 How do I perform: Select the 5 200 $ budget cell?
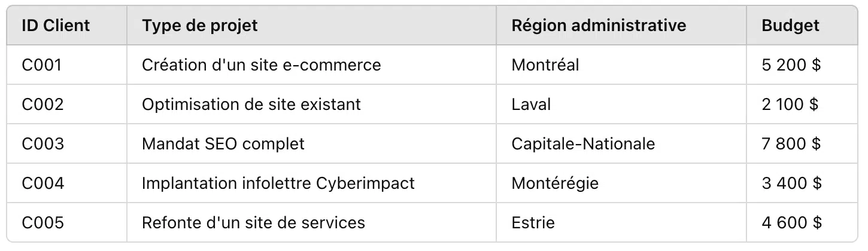(804, 65)
